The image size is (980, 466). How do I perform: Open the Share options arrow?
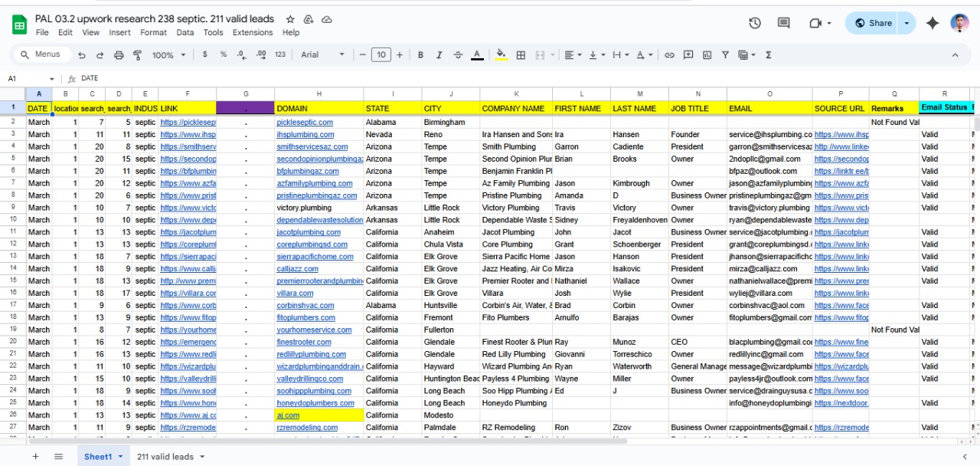[907, 23]
